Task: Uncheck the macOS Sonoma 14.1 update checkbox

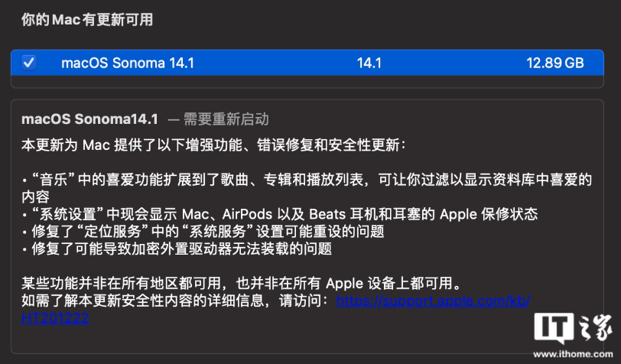Action: [x=29, y=63]
